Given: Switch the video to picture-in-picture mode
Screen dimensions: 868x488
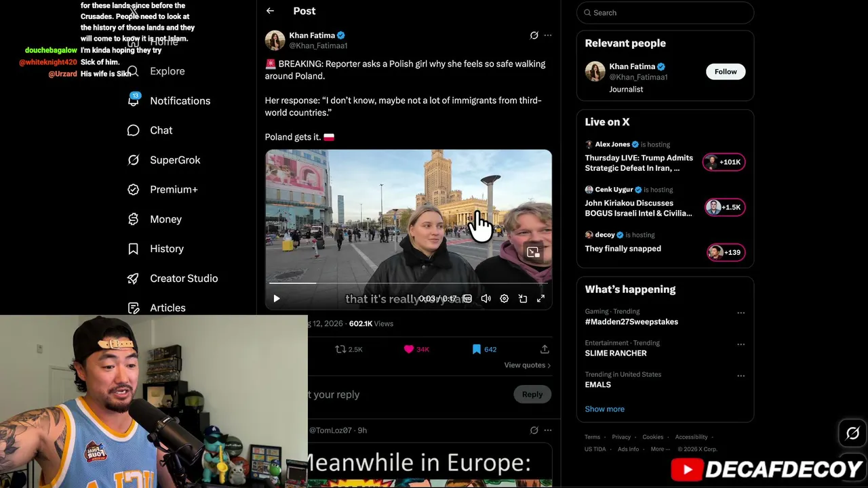Looking at the screenshot, I should click(522, 298).
